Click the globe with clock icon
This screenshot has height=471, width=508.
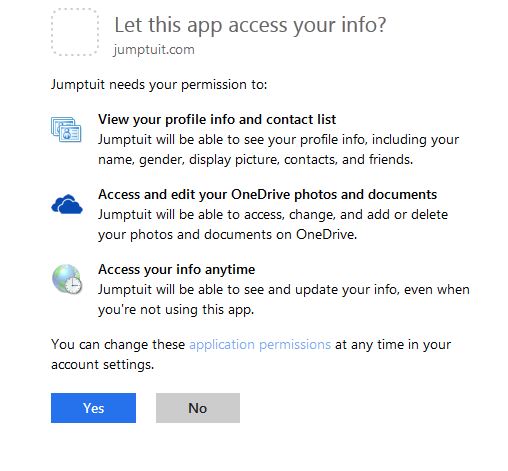[67, 279]
